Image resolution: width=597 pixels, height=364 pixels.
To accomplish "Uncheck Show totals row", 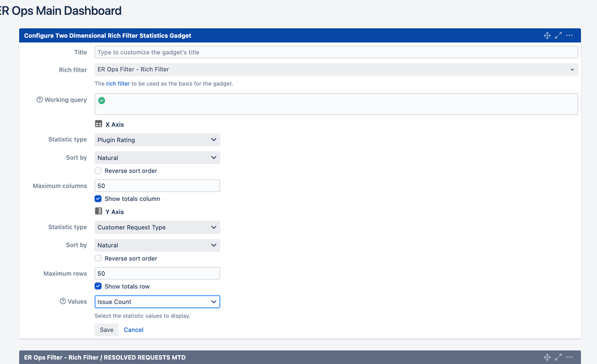I will [98, 286].
